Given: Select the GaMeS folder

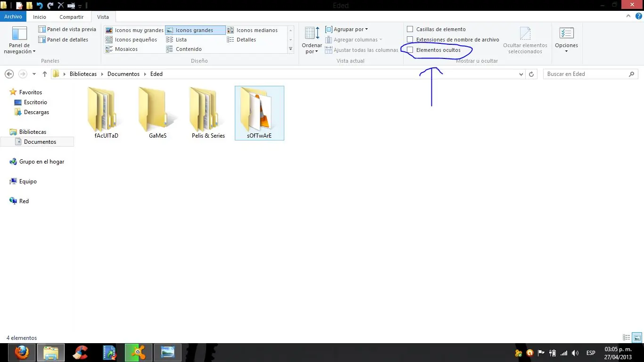Looking at the screenshot, I should (157, 113).
